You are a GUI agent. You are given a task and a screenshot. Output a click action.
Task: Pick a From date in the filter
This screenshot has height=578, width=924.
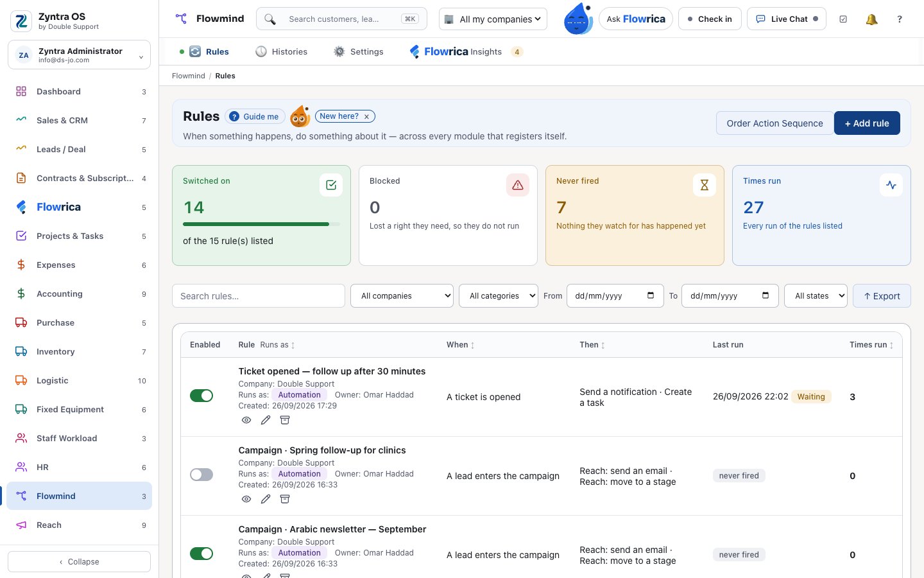[615, 296]
